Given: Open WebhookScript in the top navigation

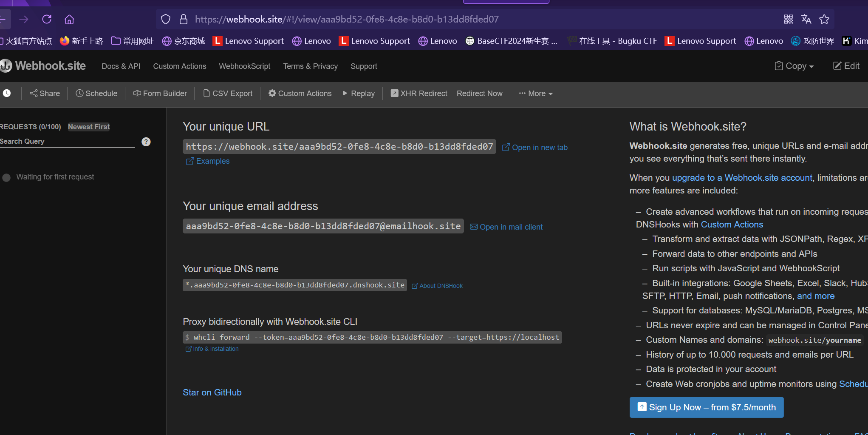Looking at the screenshot, I should click(245, 66).
